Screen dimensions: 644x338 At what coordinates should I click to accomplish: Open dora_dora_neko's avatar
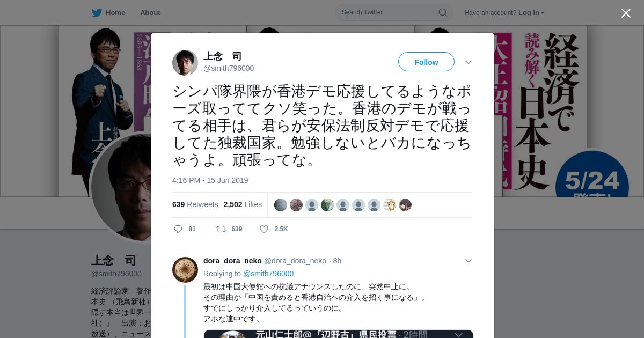(x=185, y=270)
